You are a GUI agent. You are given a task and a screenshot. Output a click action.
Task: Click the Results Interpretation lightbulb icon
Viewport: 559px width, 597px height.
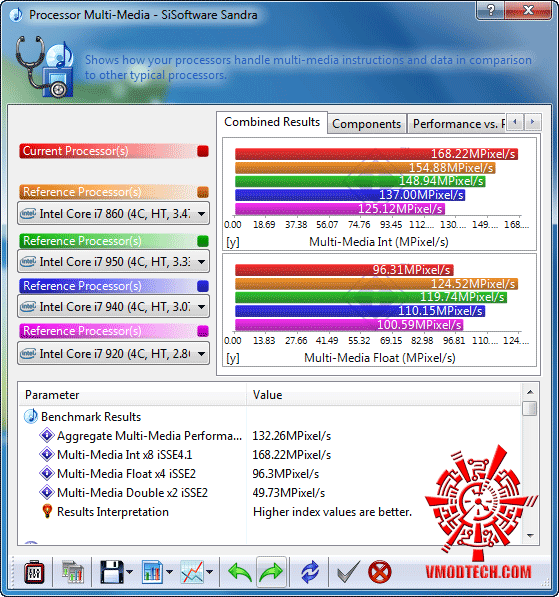point(47,511)
